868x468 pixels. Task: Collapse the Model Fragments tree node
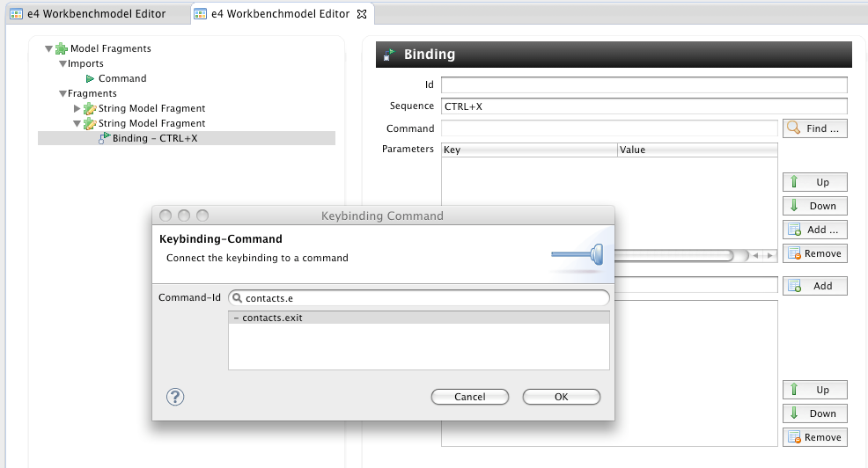(48, 48)
